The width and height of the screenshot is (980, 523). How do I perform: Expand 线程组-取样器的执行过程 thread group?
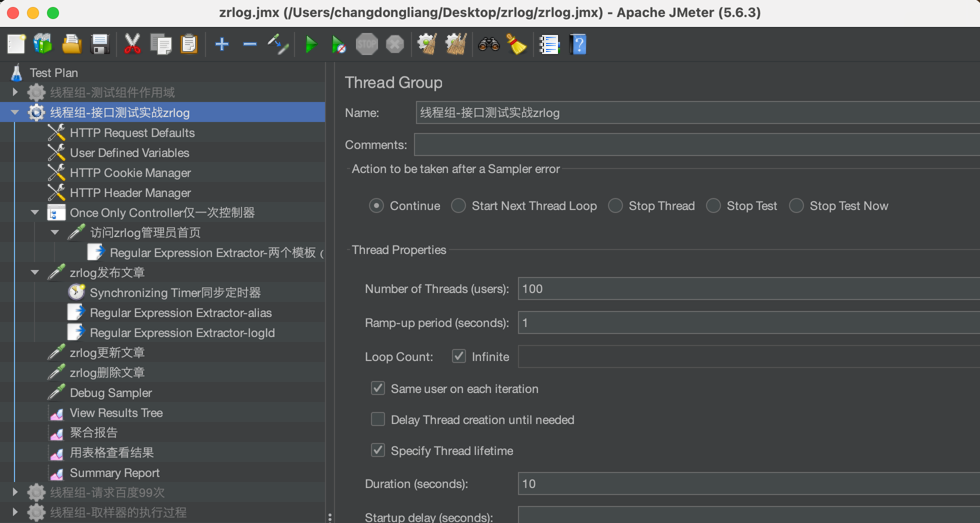click(x=15, y=512)
